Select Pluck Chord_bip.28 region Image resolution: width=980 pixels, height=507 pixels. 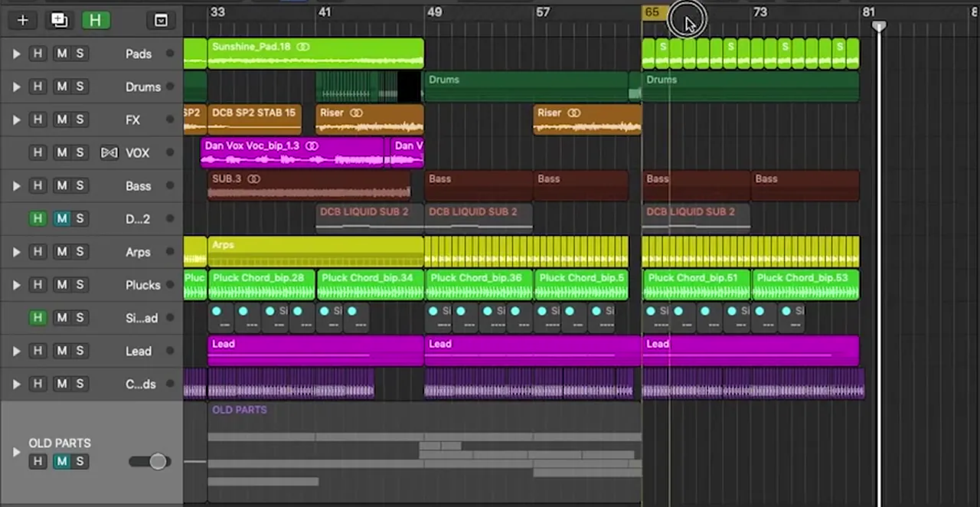pyautogui.click(x=261, y=284)
